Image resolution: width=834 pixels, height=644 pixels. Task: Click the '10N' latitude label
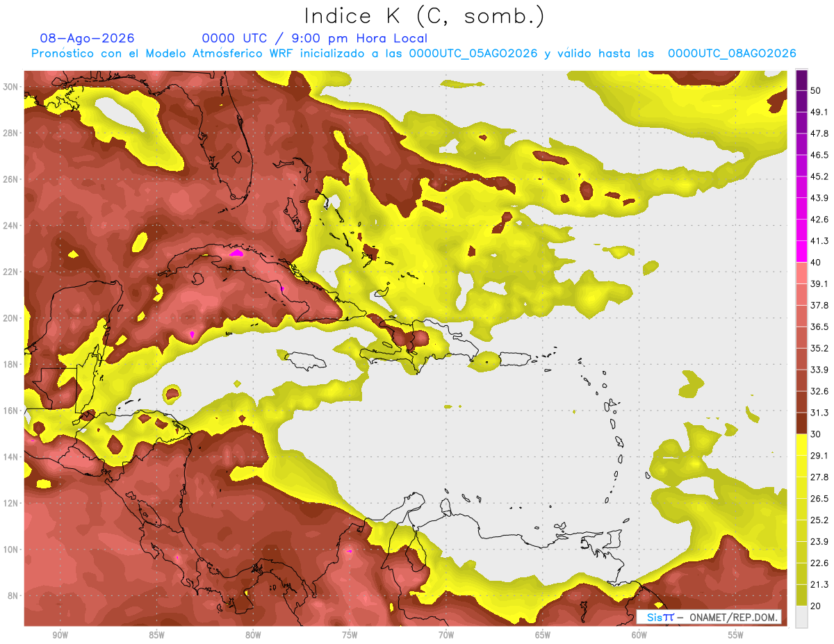click(x=11, y=550)
